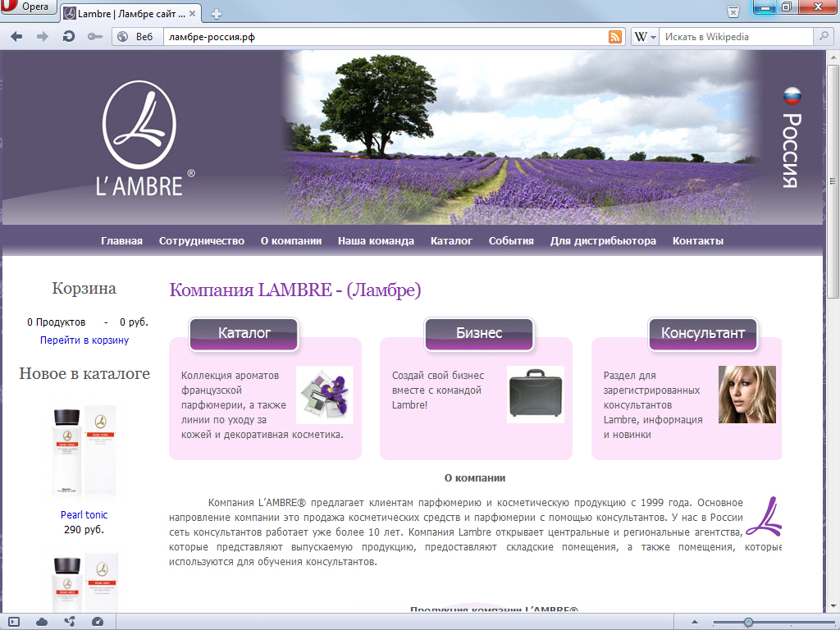Click the 0 Продуктов cart text
The height and width of the screenshot is (630, 840).
point(57,322)
